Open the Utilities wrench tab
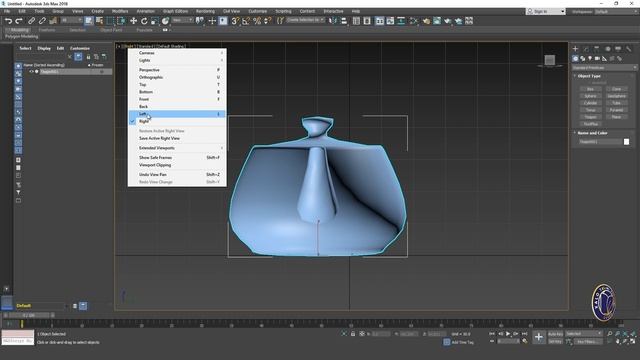The image size is (640, 360). point(629,49)
